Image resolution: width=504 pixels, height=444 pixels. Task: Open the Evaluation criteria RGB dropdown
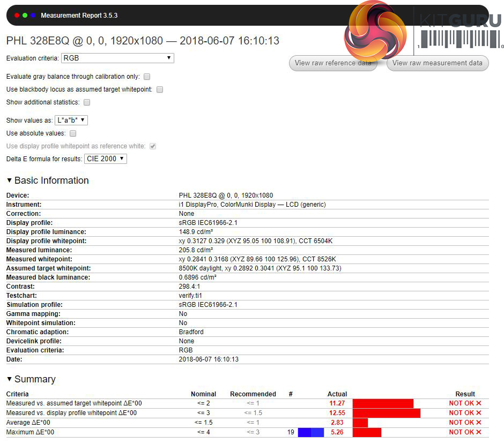tap(117, 58)
